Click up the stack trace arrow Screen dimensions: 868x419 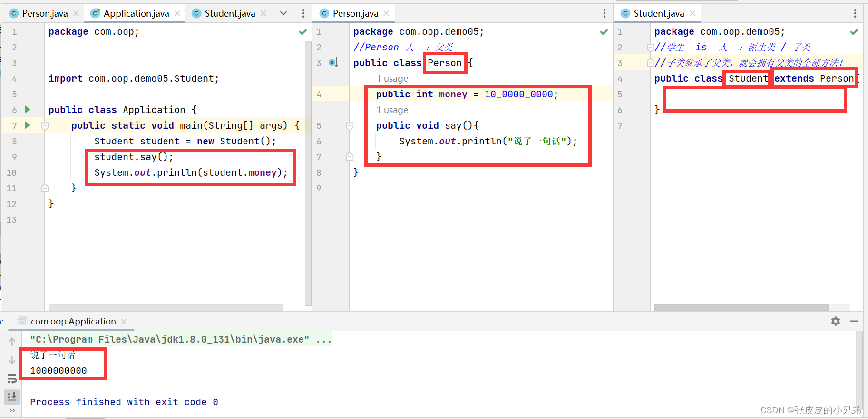(x=12, y=341)
